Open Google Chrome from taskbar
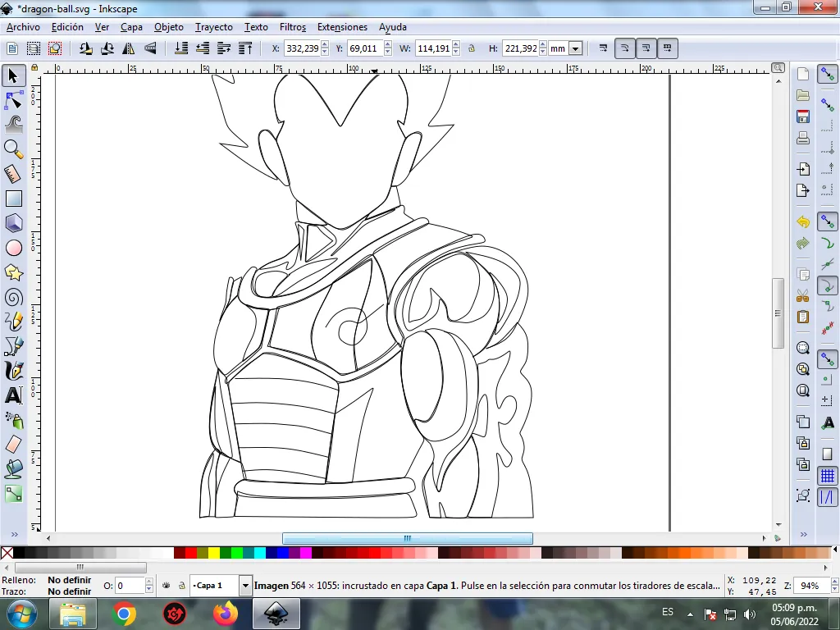840x630 pixels. click(124, 614)
